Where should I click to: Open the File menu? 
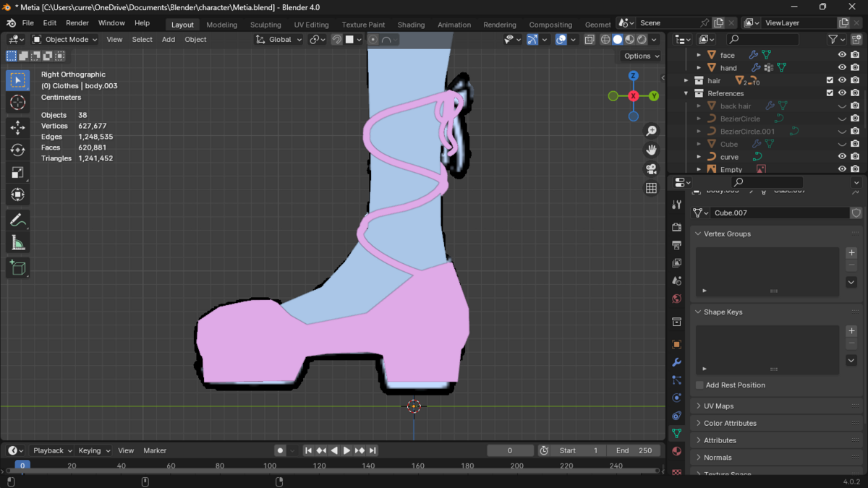coord(28,23)
